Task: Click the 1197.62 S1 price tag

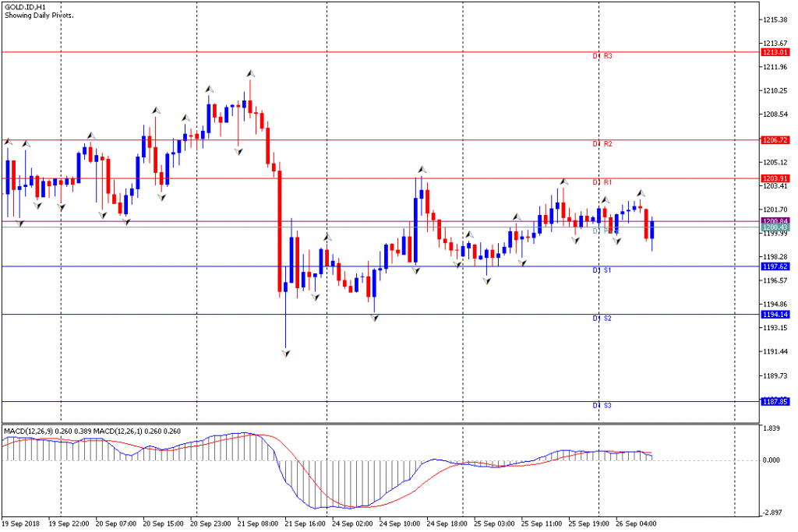Action: [775, 266]
